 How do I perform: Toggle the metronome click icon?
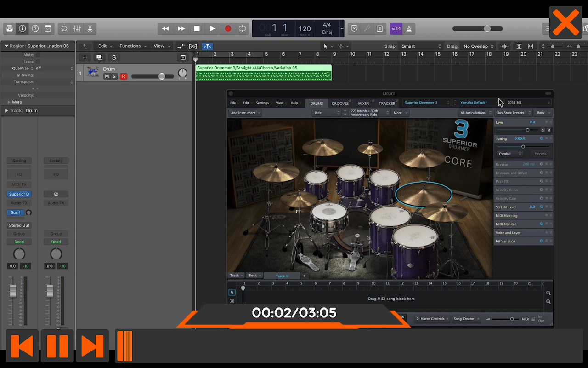click(x=408, y=29)
